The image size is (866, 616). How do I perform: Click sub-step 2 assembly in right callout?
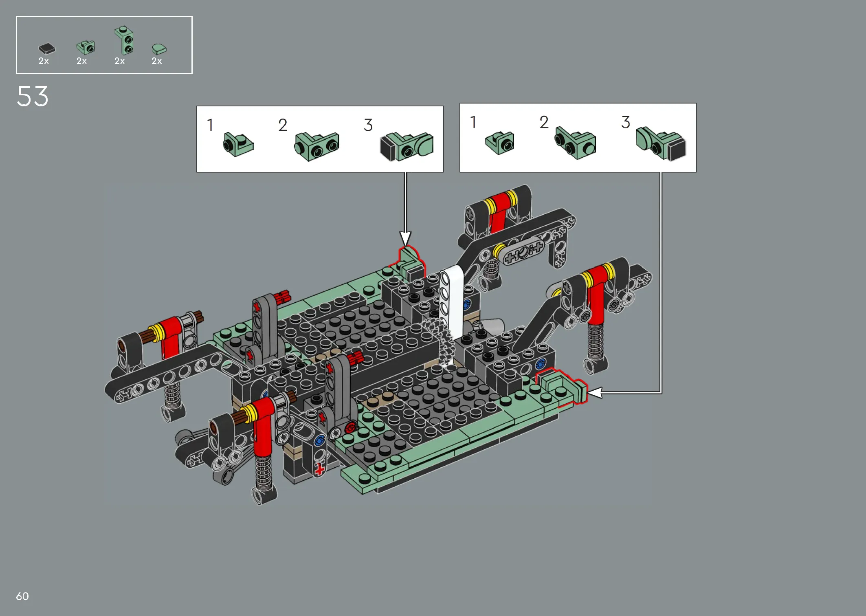pyautogui.click(x=575, y=143)
